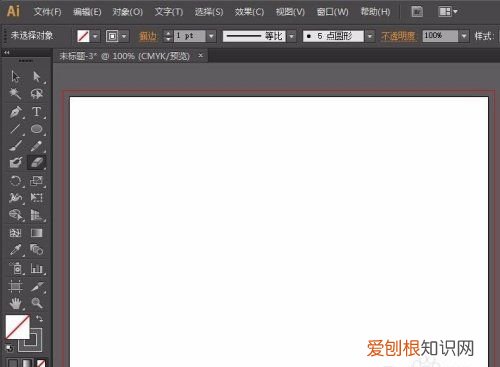Select the Line Segment tool
Image resolution: width=500 pixels, height=367 pixels.
(15, 129)
